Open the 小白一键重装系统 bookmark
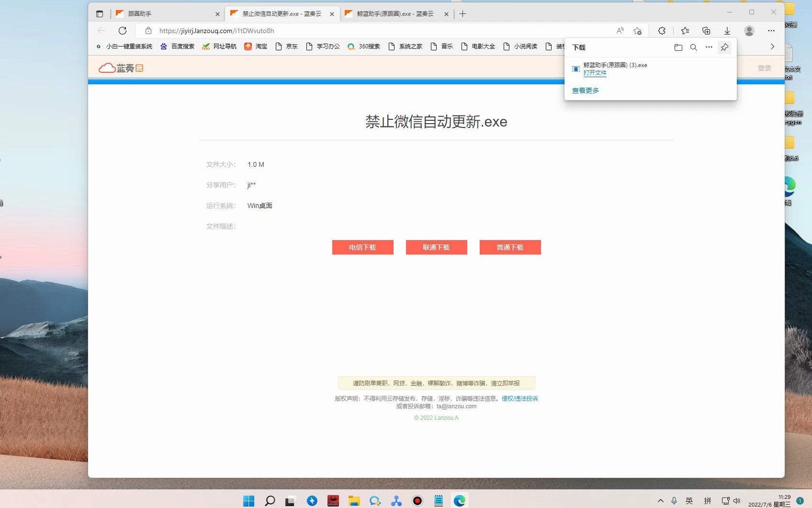This screenshot has height=508, width=812. [124, 46]
